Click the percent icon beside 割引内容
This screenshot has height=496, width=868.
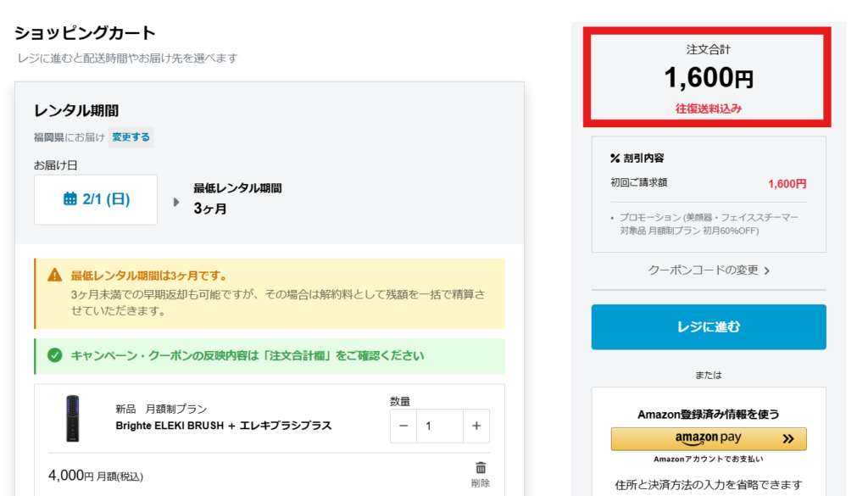pos(615,158)
